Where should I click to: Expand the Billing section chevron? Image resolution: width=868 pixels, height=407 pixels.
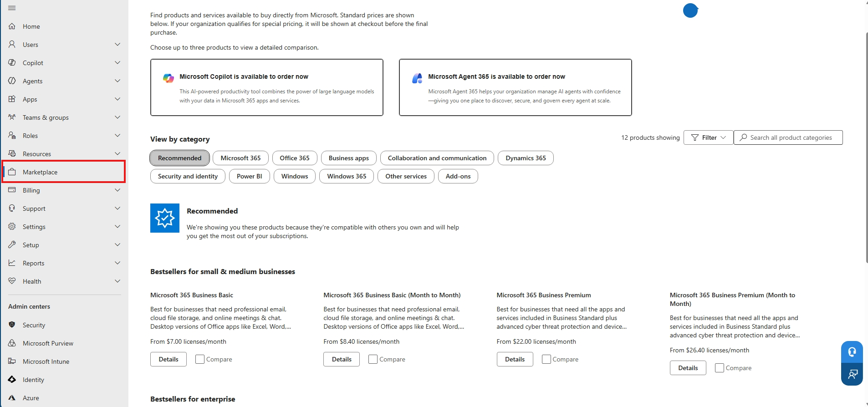pos(117,190)
